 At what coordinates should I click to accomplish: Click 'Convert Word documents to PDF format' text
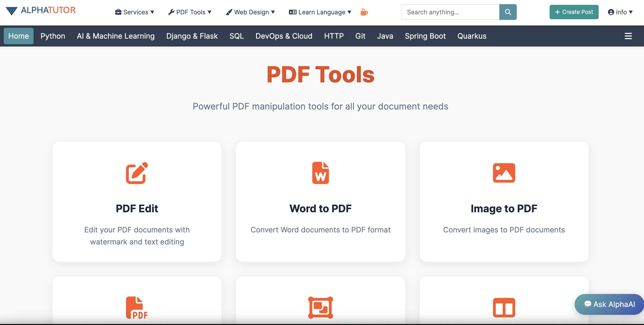321,230
